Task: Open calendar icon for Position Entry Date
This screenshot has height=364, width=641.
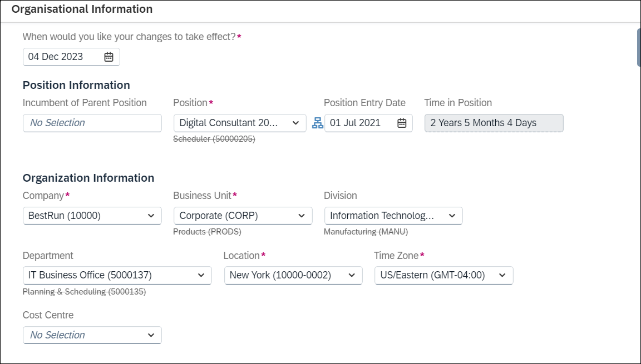Action: click(402, 123)
